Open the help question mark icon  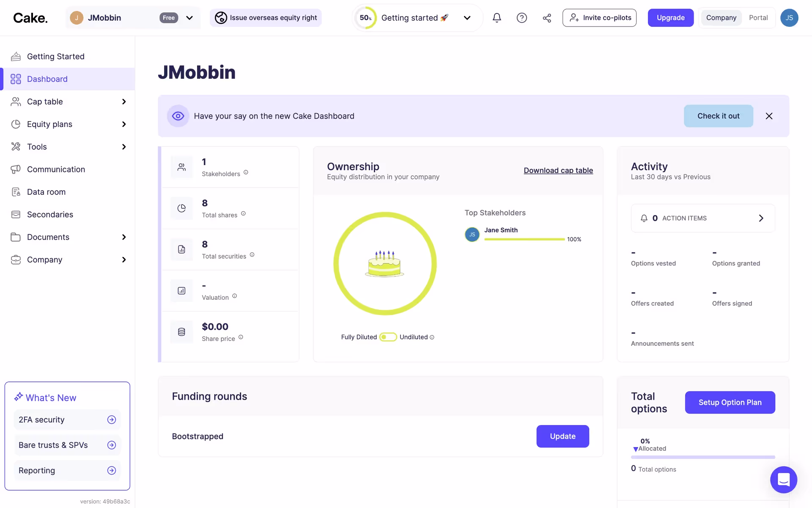coord(521,18)
